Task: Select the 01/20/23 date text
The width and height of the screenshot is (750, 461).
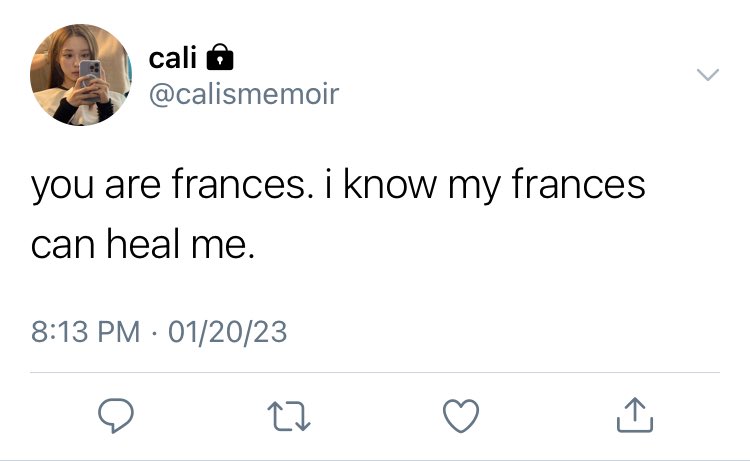Action: tap(227, 331)
